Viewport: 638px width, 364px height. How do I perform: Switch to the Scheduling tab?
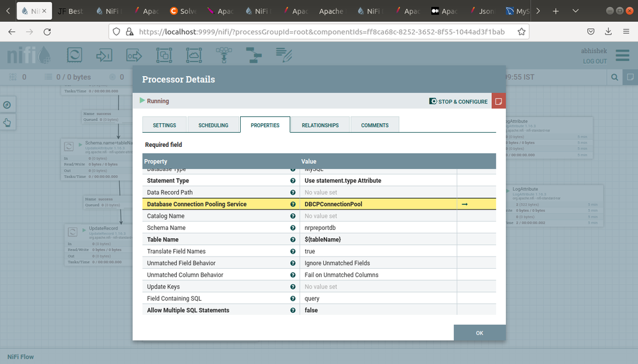pyautogui.click(x=213, y=125)
